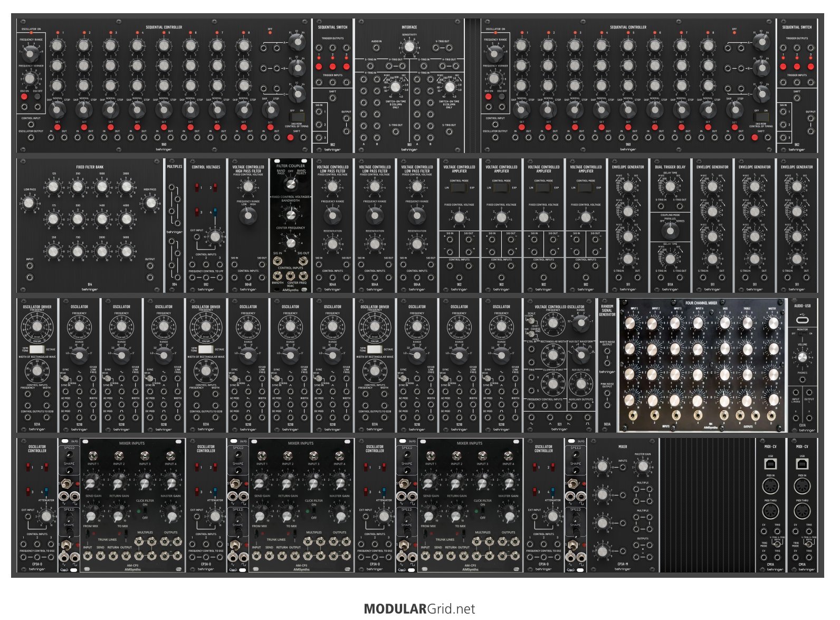
Task: Click the Oscillator Output jack on the left Sequential Controller
Action: click(x=31, y=138)
